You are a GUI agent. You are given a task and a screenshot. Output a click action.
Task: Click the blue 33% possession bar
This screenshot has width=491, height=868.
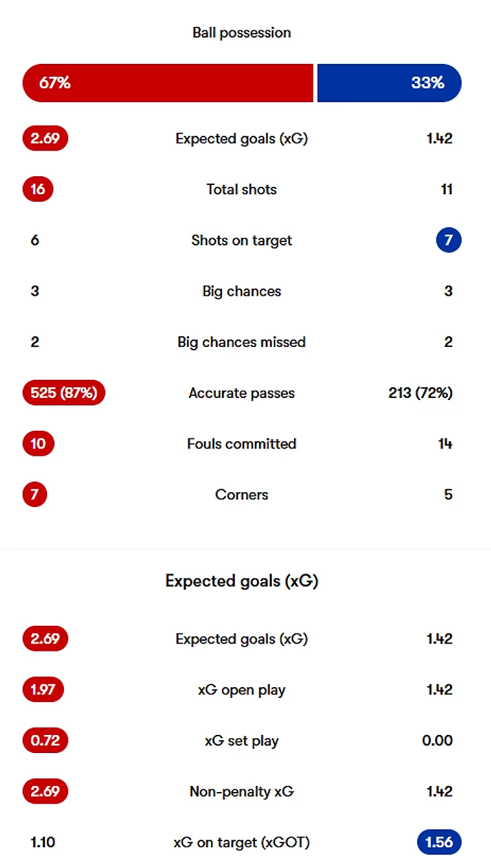point(389,83)
